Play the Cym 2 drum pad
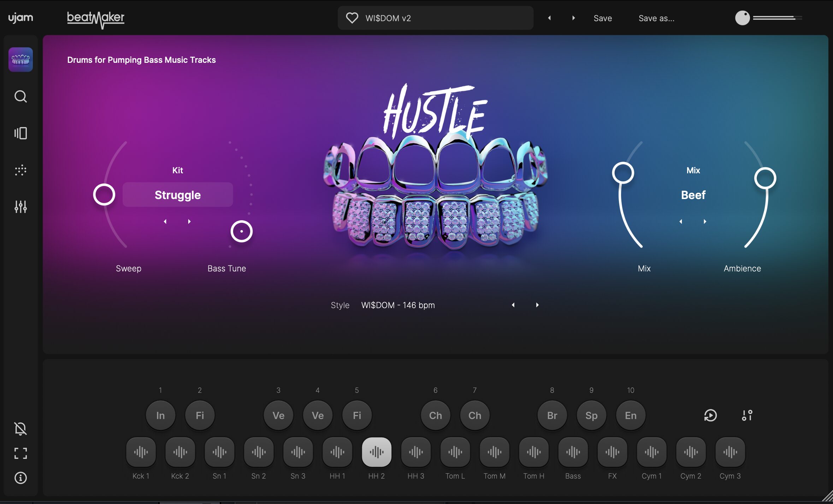 pos(691,452)
